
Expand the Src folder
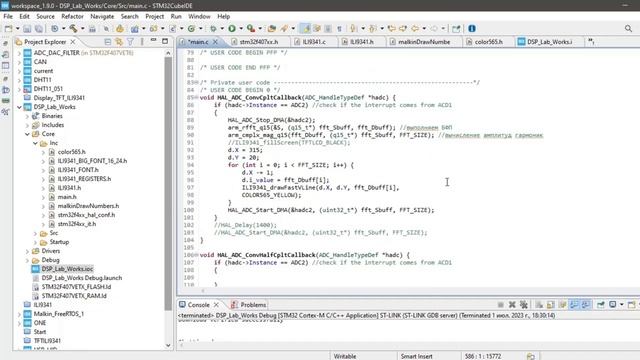coord(36,233)
